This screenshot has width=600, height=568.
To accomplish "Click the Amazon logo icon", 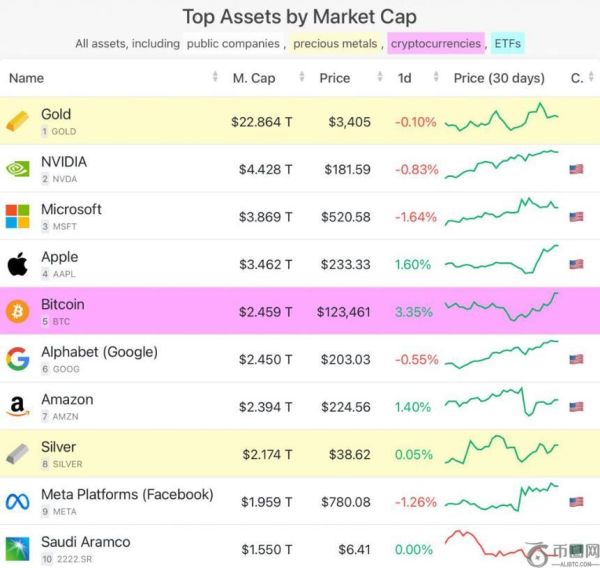I will [18, 407].
